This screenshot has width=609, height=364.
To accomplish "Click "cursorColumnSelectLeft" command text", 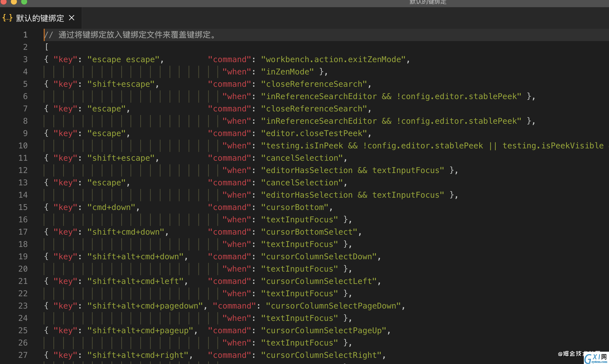I will point(319,281).
